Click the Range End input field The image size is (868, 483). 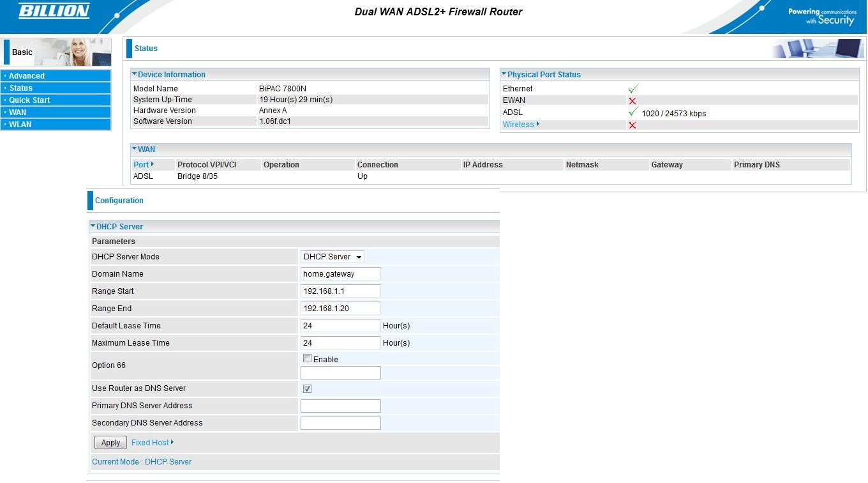(x=341, y=309)
